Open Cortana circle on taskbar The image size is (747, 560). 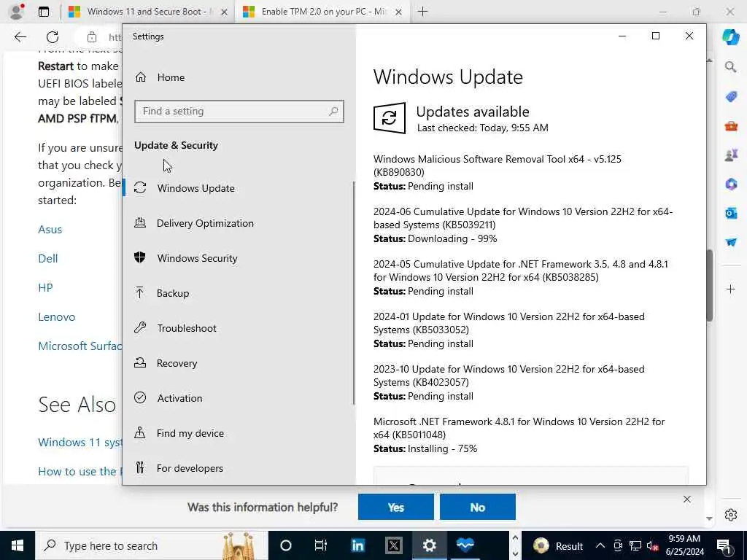(285, 545)
